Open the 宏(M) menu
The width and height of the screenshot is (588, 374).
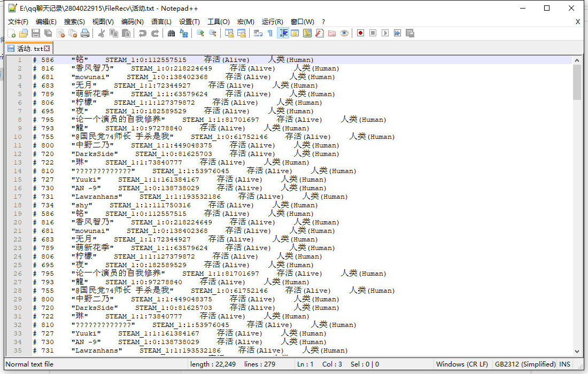click(x=246, y=22)
